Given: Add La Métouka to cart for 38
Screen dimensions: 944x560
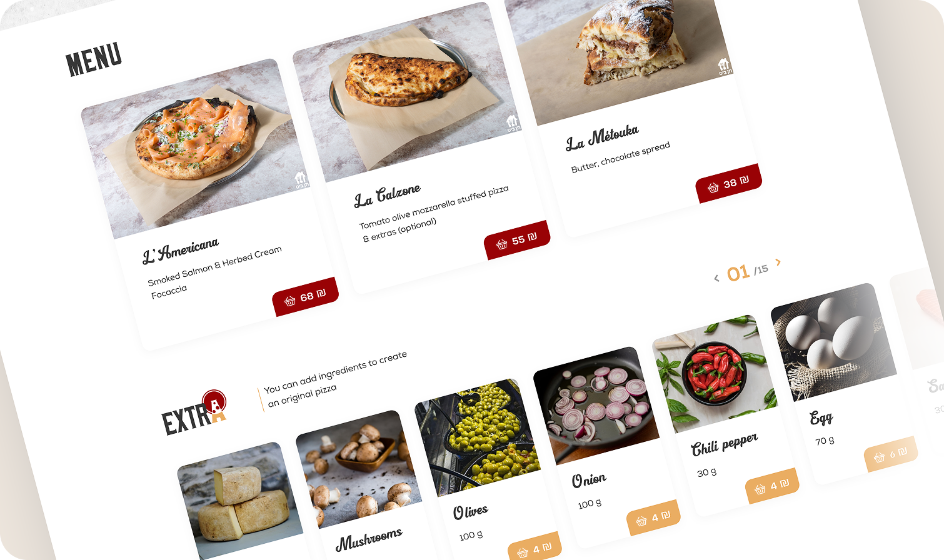Looking at the screenshot, I should click(x=729, y=184).
